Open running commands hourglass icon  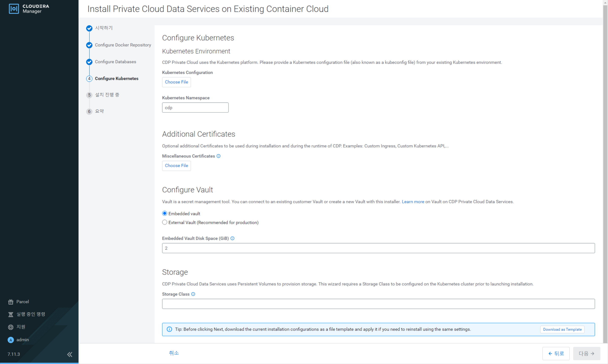click(11, 314)
